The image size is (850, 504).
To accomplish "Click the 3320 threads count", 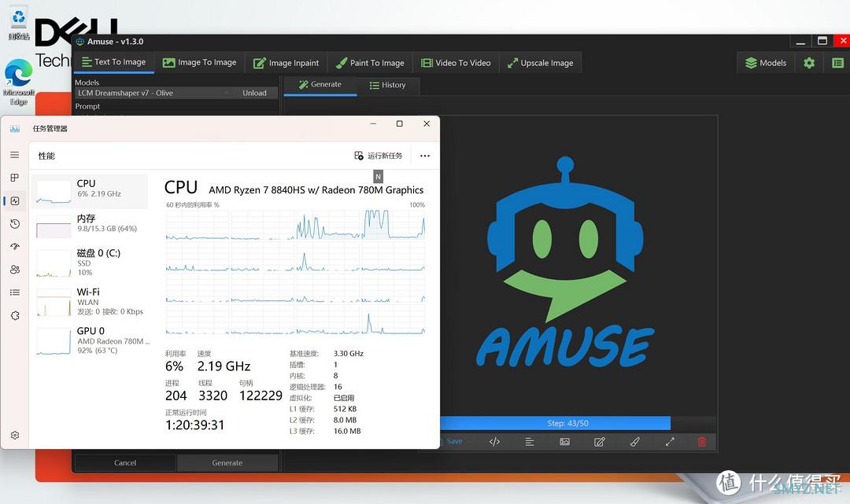I will coord(213,395).
